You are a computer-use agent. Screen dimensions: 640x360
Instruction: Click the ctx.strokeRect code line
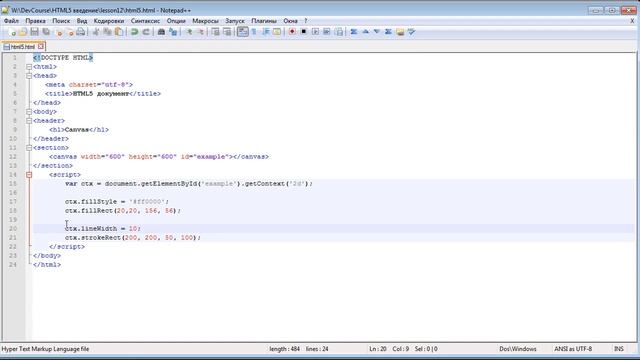pyautogui.click(x=133, y=238)
